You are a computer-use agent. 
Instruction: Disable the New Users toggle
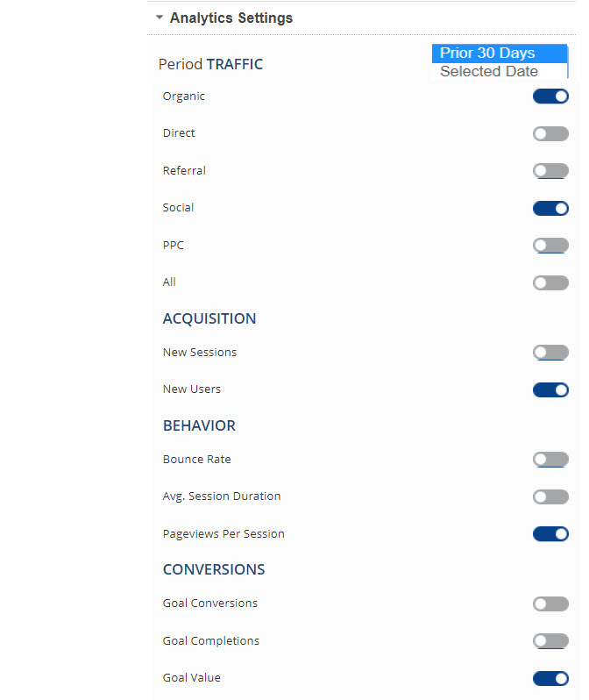(550, 389)
